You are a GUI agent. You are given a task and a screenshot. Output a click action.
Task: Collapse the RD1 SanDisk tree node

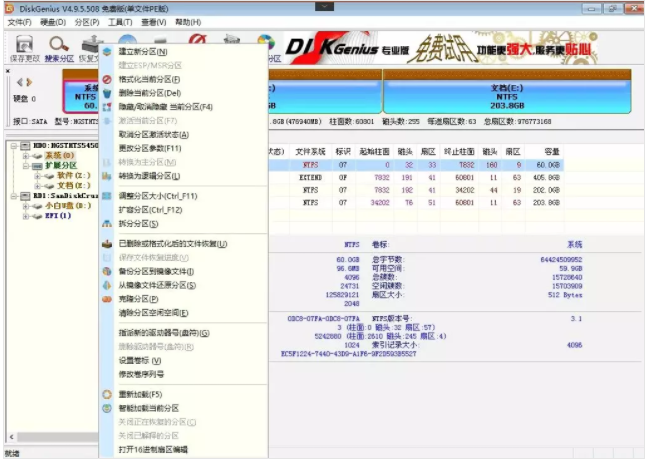tap(14, 196)
